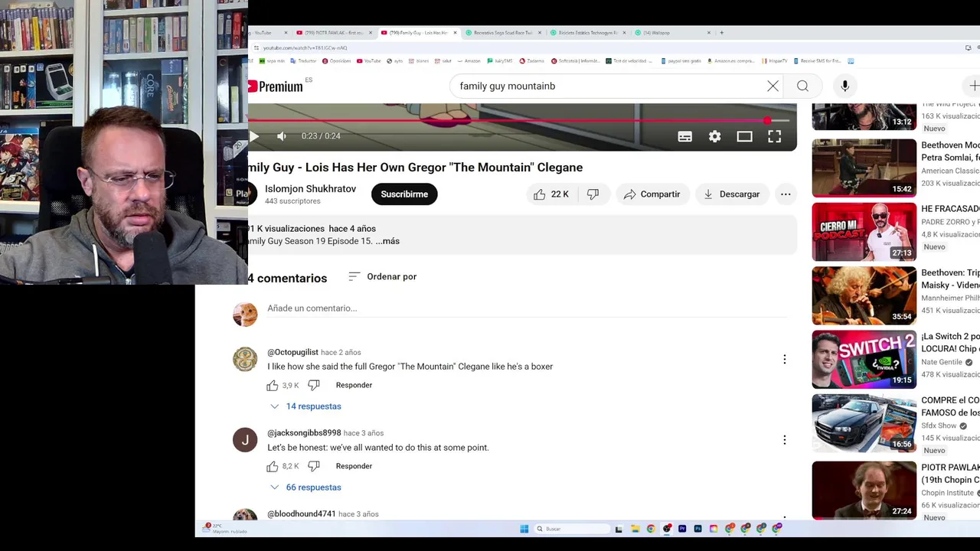Open a new browser tab

(722, 33)
